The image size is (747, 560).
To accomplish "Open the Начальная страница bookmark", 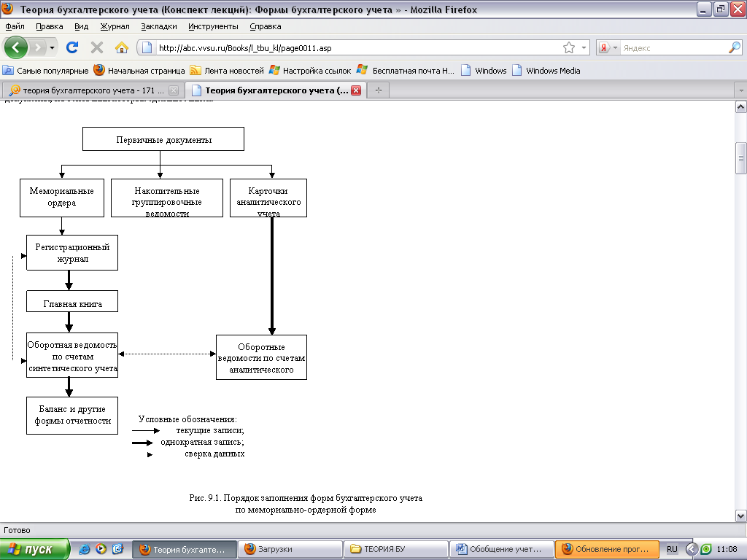I will [x=139, y=71].
